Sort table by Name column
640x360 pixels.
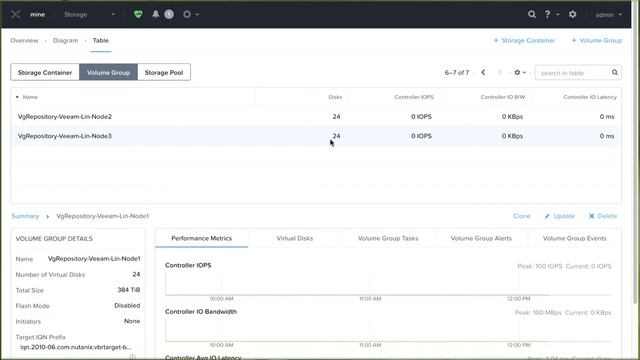click(30, 97)
